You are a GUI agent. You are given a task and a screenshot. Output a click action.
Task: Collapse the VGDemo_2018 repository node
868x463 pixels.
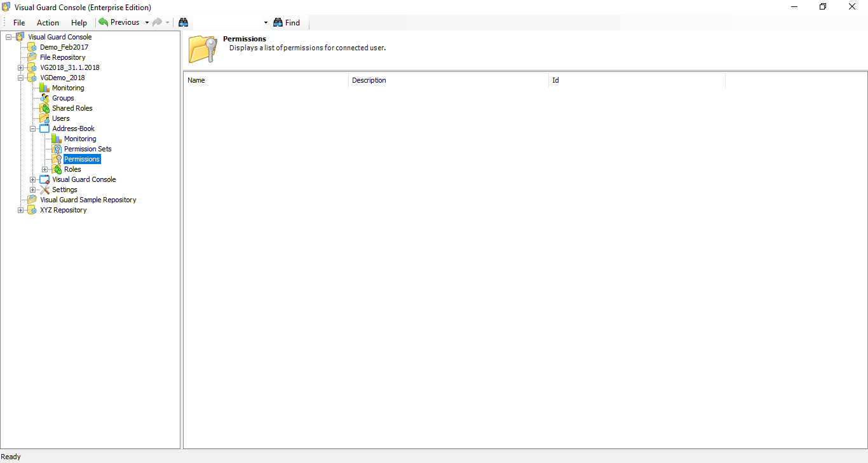[20, 78]
